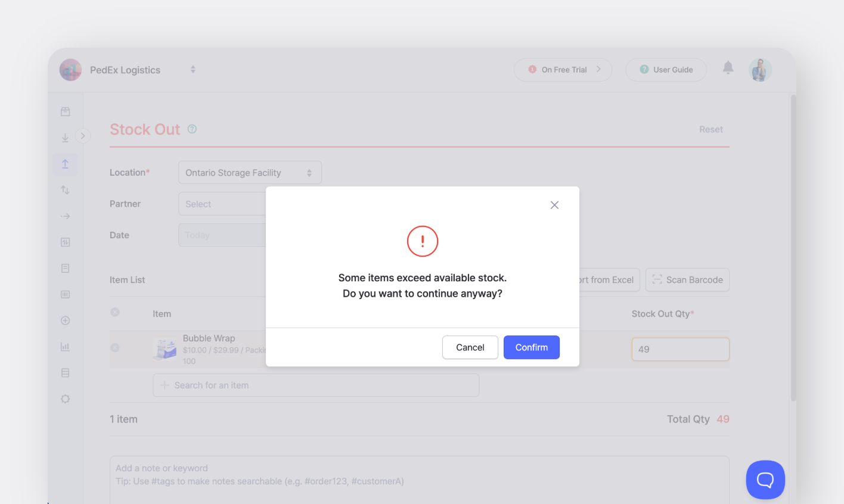Viewport: 844px width, 504px height.
Task: Remove the Bubble Wrap item row
Action: [x=115, y=347]
